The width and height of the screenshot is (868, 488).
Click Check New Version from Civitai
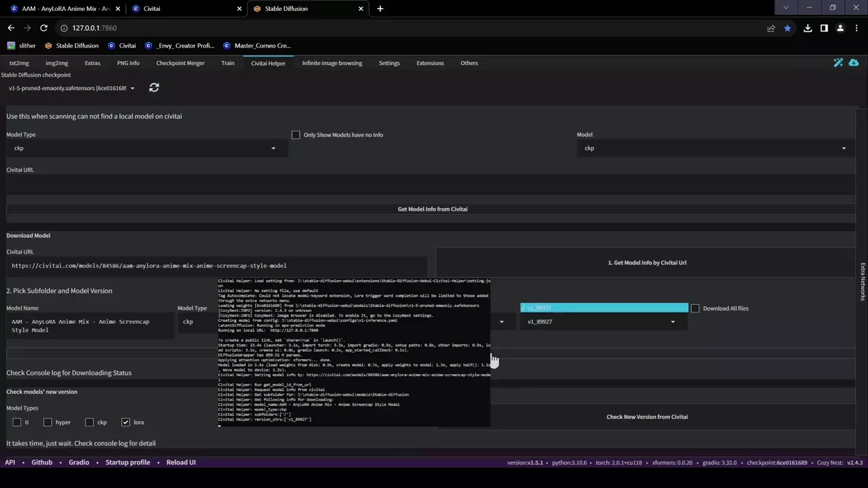tap(646, 417)
